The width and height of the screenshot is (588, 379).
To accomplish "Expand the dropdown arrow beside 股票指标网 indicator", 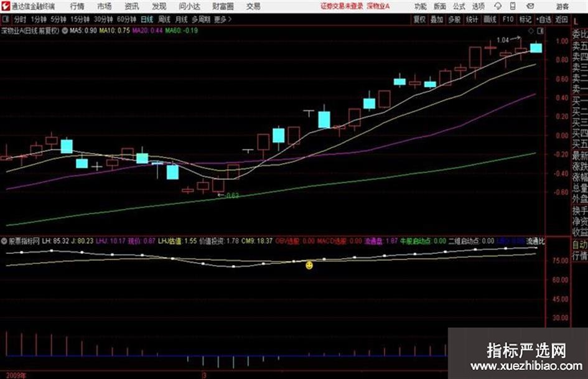I will pos(4,241).
